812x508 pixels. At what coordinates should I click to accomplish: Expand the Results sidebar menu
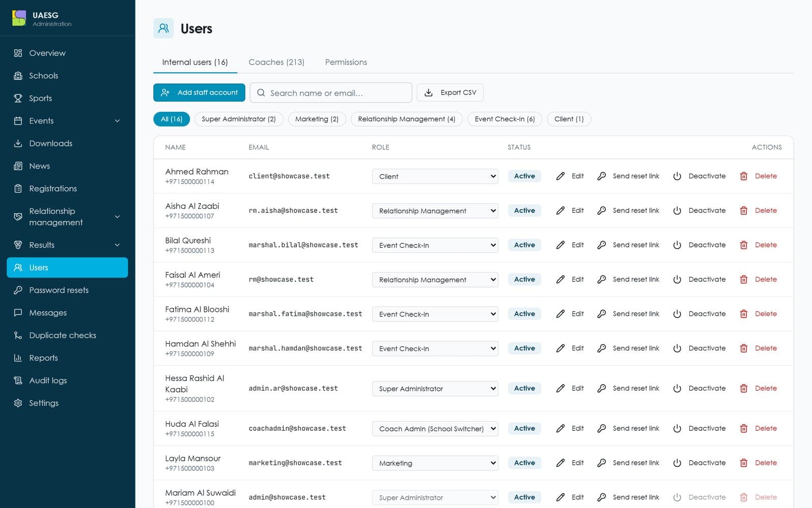tap(67, 245)
